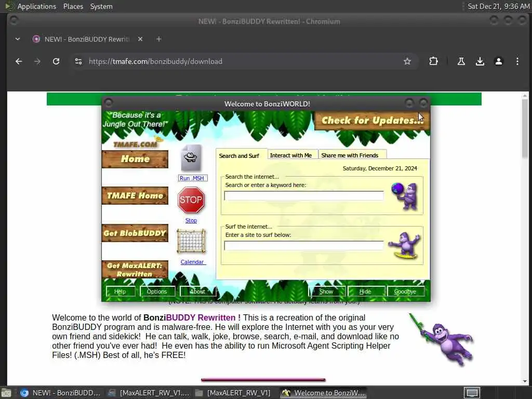Click the pink progress bar on page
The height and width of the screenshot is (399, 532).
coord(263,380)
